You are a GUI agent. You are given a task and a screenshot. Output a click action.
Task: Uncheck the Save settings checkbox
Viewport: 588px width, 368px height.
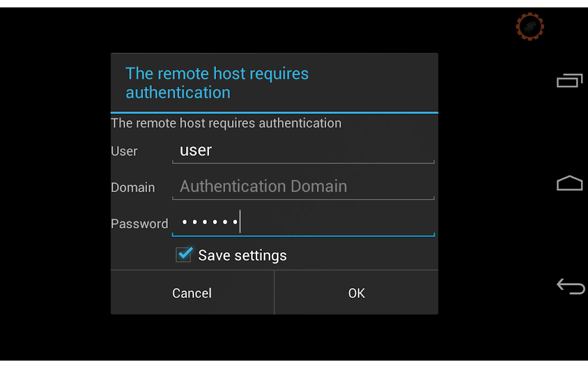click(x=184, y=255)
